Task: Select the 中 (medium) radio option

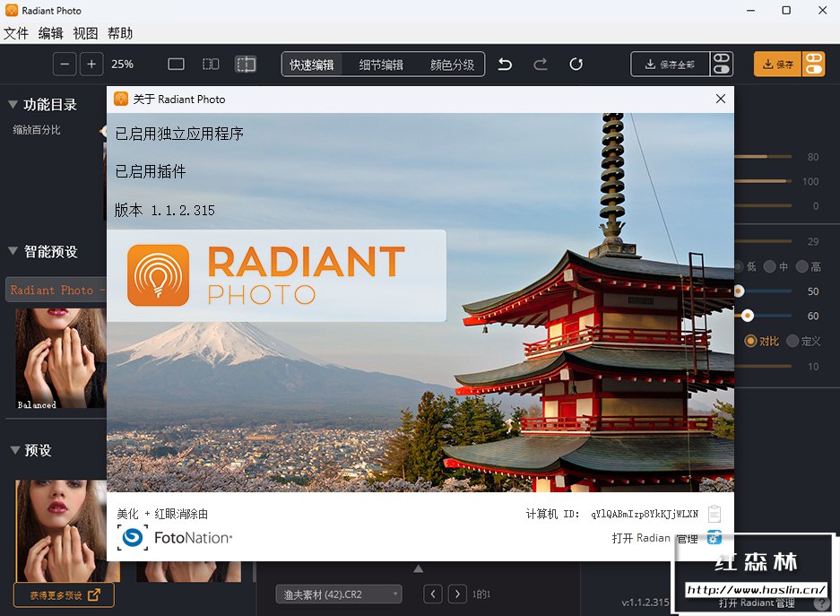Action: tap(770, 266)
